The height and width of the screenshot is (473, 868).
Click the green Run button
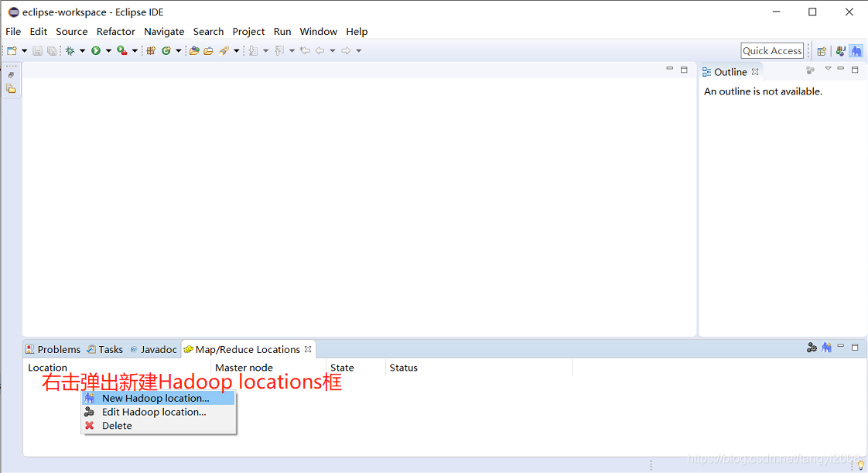point(96,51)
